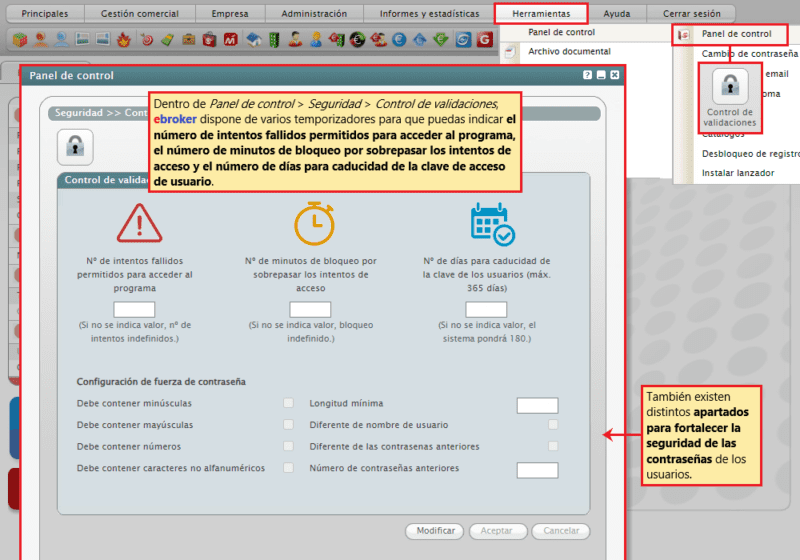This screenshot has width=800, height=560.
Task: Click the blue-roof house toolbar icon
Action: click(253, 39)
